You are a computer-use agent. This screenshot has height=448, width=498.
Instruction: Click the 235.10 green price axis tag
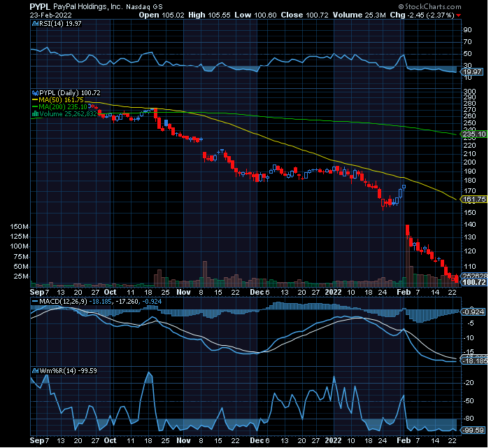click(474, 134)
